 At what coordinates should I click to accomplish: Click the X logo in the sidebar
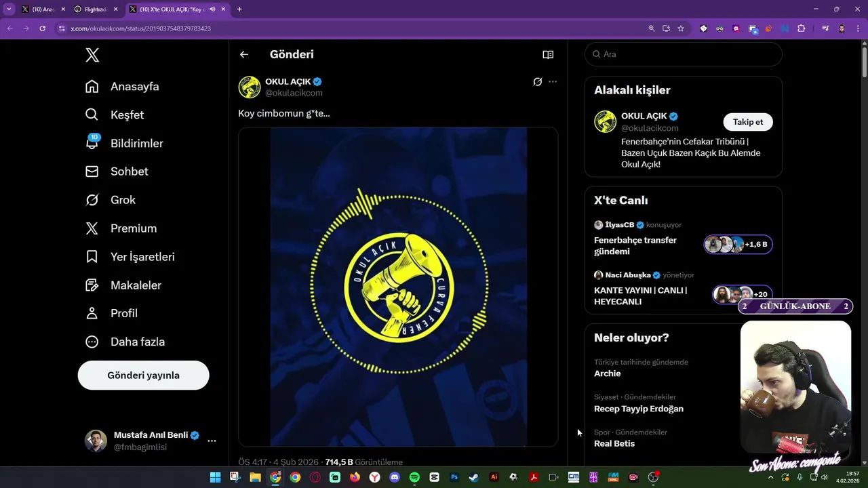tap(92, 56)
